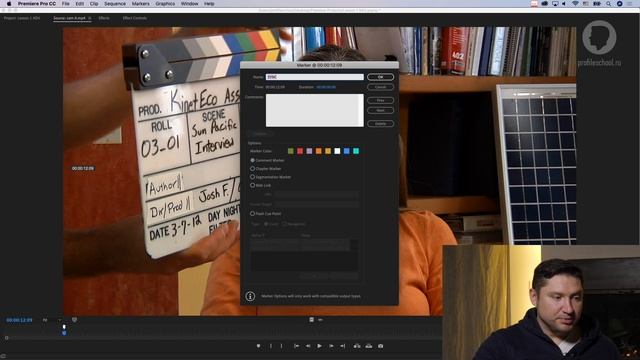The width and height of the screenshot is (640, 360).
Task: Click the volume icon in the menu bar
Action: [x=564, y=4]
